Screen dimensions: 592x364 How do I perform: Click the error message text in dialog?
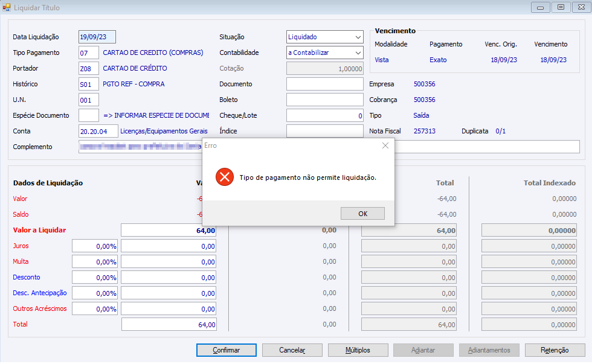[307, 177]
